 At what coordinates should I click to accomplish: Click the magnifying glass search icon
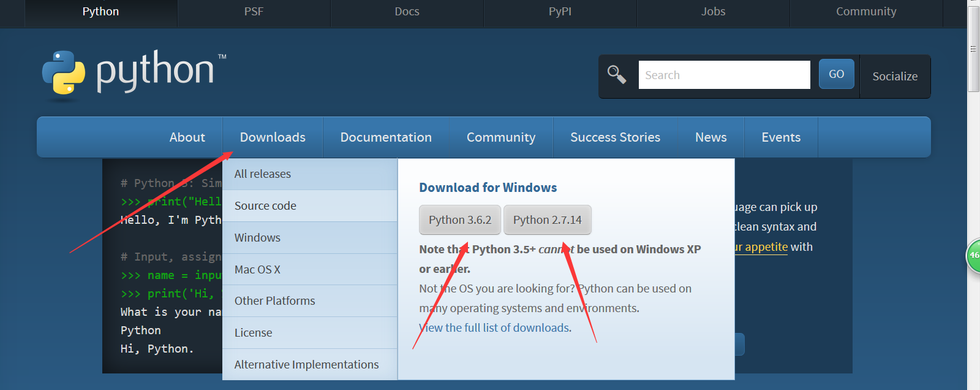click(x=616, y=75)
